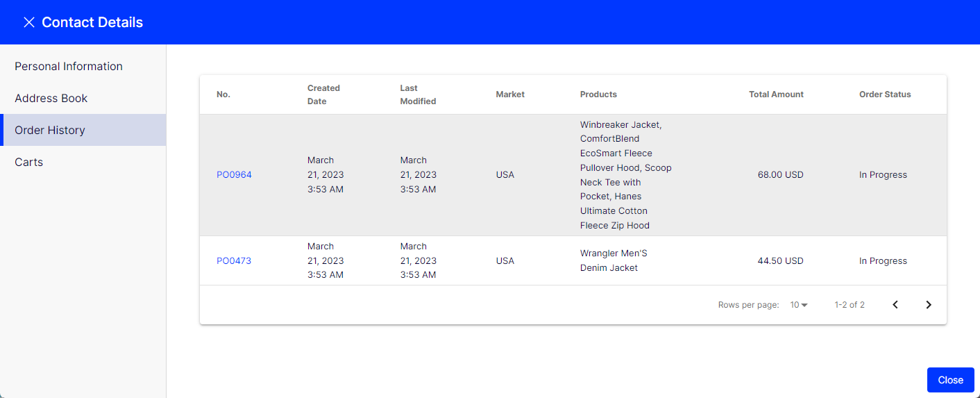
Task: Open order PO0964 link
Action: click(x=234, y=175)
